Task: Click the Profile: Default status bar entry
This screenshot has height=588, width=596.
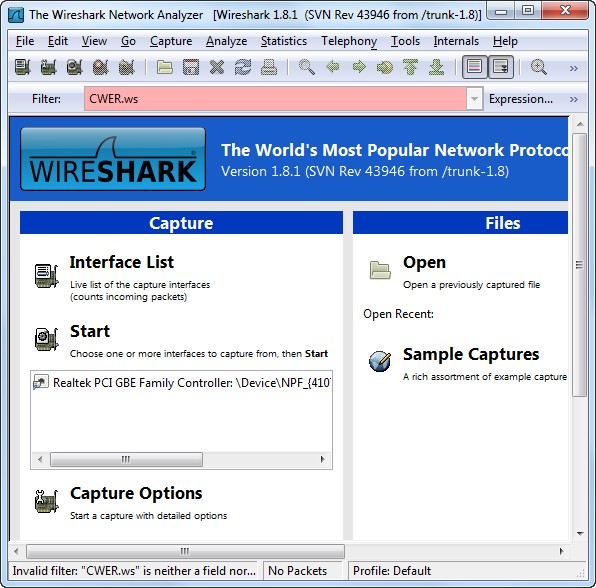Action: 392,571
